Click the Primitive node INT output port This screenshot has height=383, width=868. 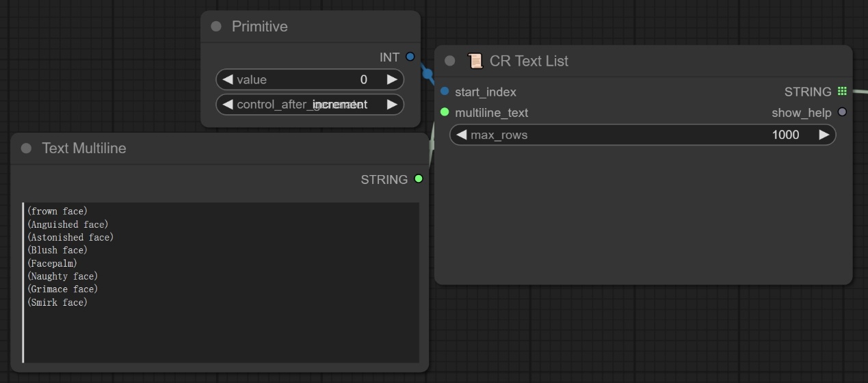pos(410,57)
